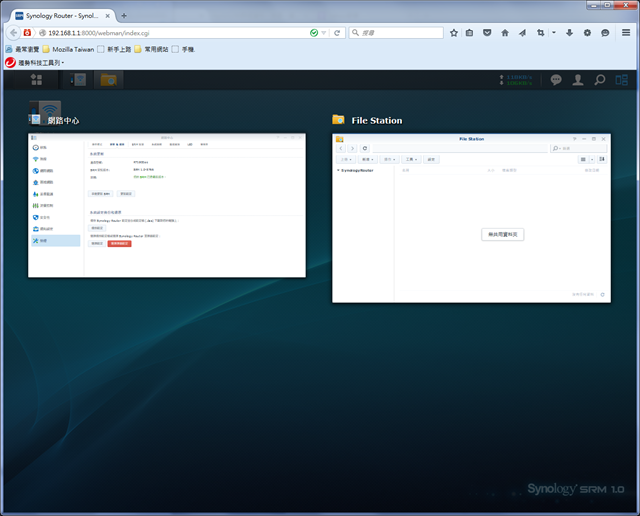Expand the arrow beside the crop icon

click(x=554, y=32)
